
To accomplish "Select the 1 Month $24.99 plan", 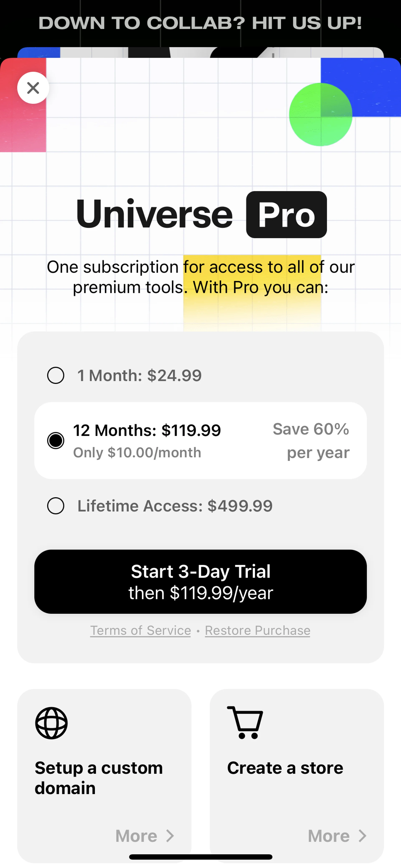I will [x=56, y=375].
